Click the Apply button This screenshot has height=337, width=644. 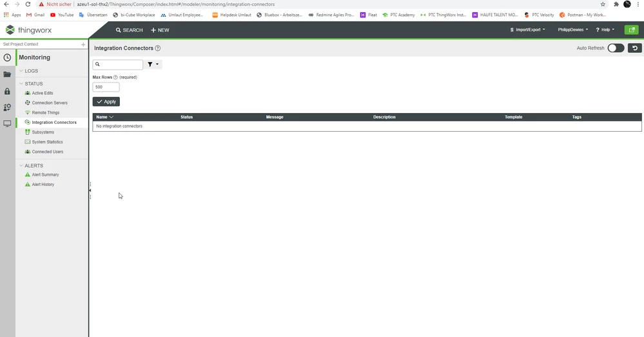106,101
